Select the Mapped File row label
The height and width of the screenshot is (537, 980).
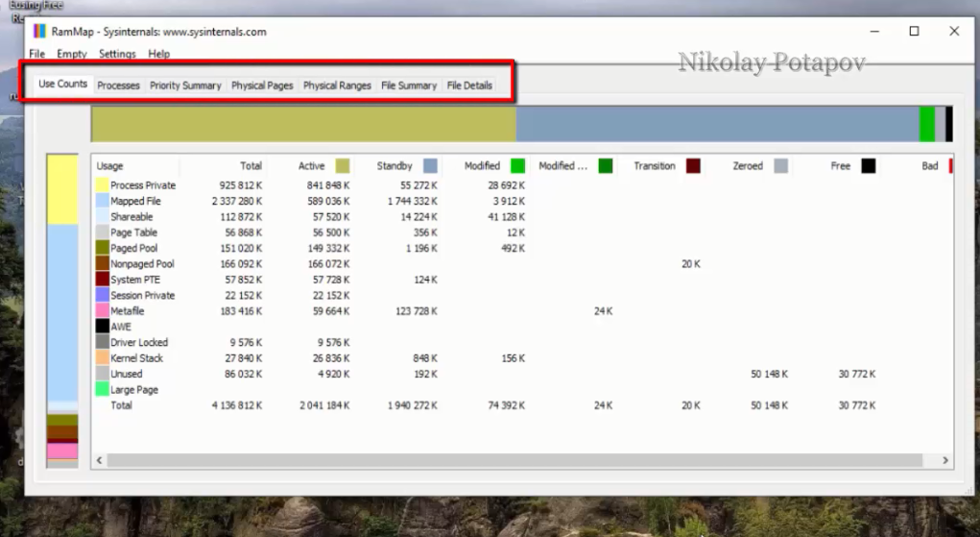click(x=135, y=201)
